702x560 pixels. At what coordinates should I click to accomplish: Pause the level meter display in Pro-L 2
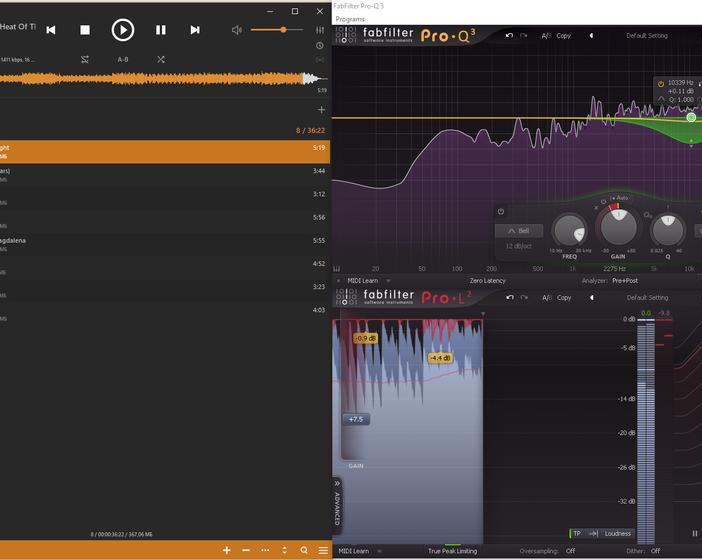pyautogui.click(x=694, y=533)
